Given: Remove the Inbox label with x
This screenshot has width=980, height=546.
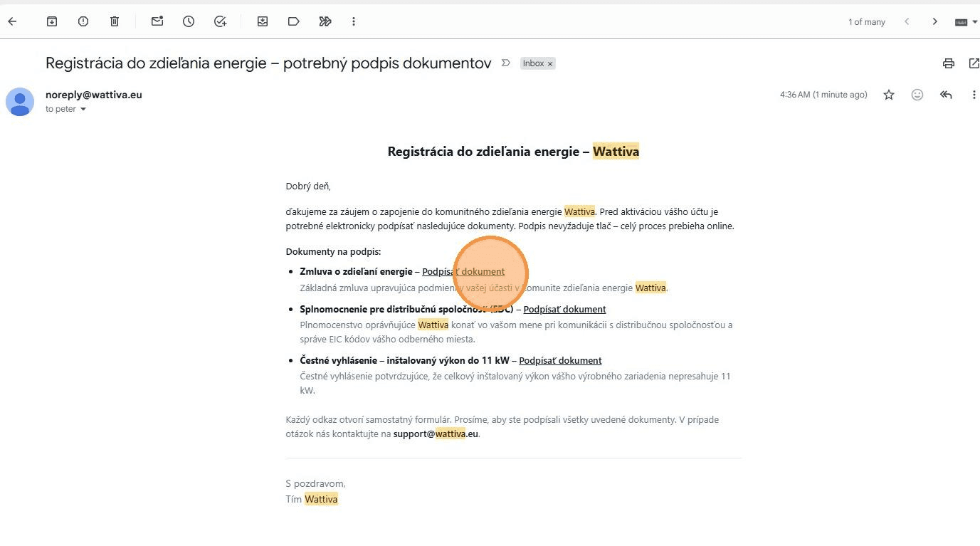Looking at the screenshot, I should click(550, 64).
